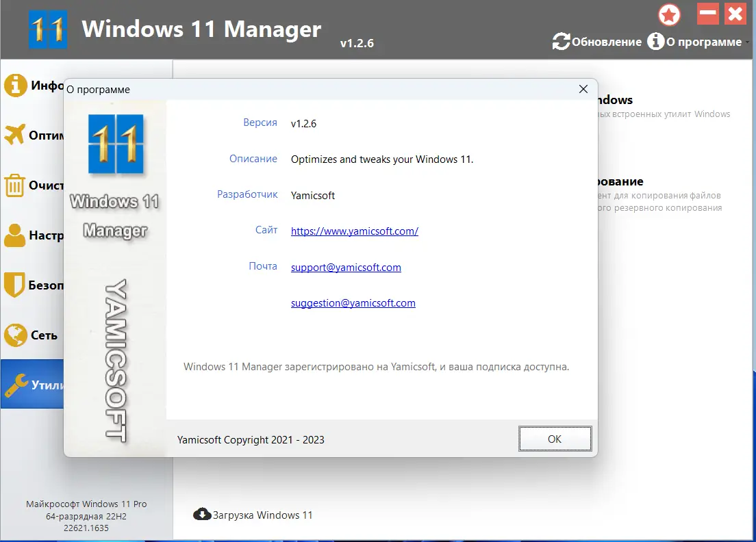This screenshot has width=756, height=542.
Task: Click the suggestion@yamicsoft.com email link
Action: pyautogui.click(x=353, y=302)
